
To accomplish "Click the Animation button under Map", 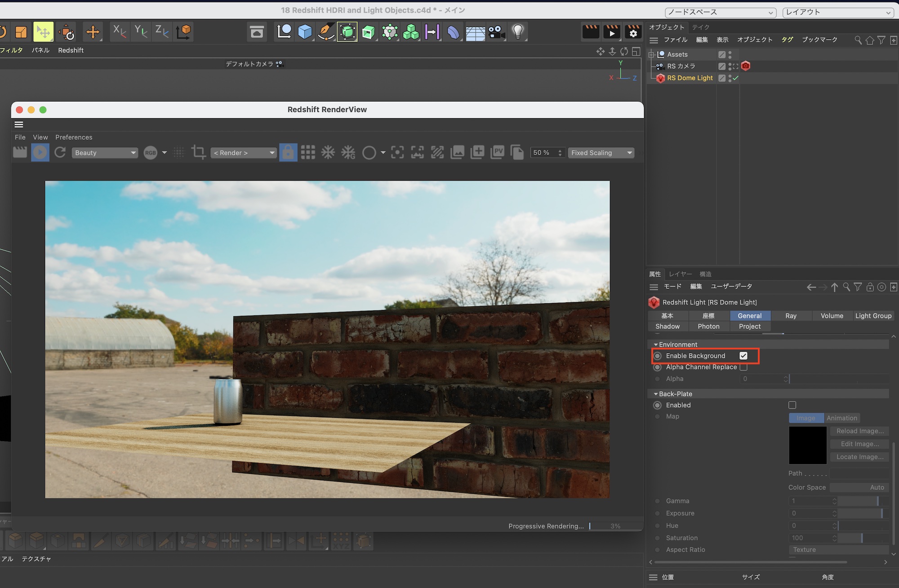I will (841, 418).
